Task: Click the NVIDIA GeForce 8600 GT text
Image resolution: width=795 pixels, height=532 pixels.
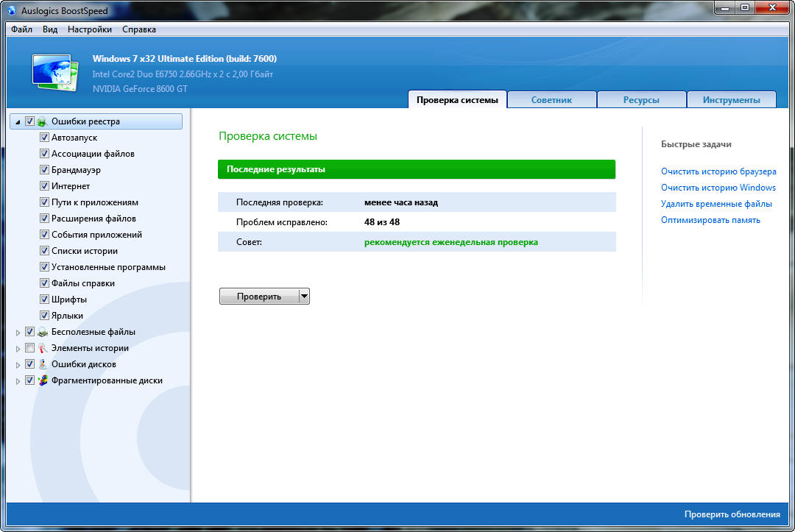Action: (140, 88)
